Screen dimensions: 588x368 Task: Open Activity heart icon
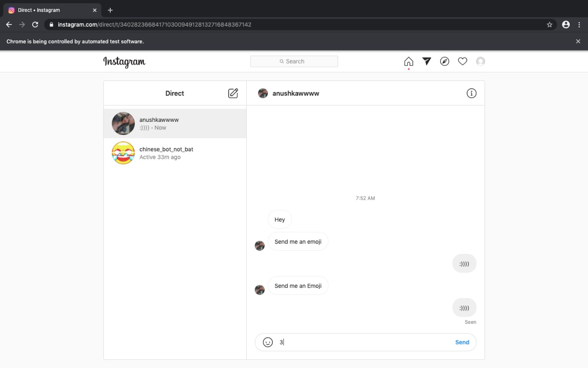coord(463,61)
